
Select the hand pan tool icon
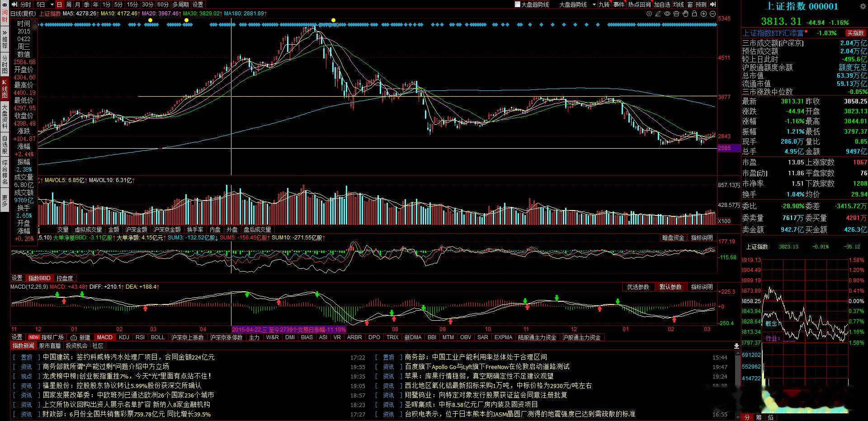[685, 14]
